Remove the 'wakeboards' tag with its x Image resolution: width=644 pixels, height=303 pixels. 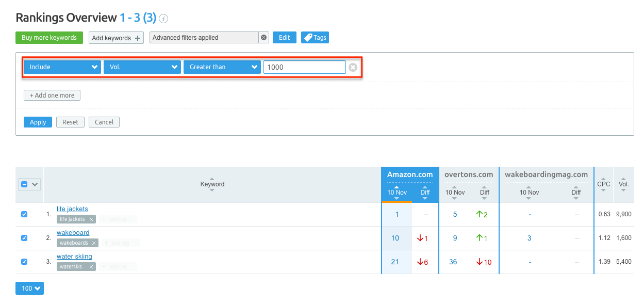[94, 243]
